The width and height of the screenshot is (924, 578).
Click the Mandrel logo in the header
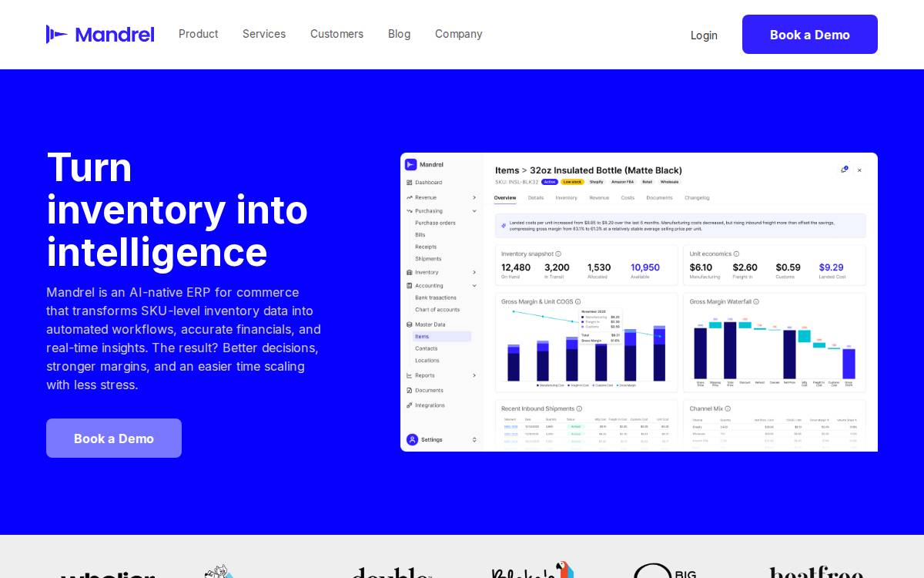[x=100, y=34]
